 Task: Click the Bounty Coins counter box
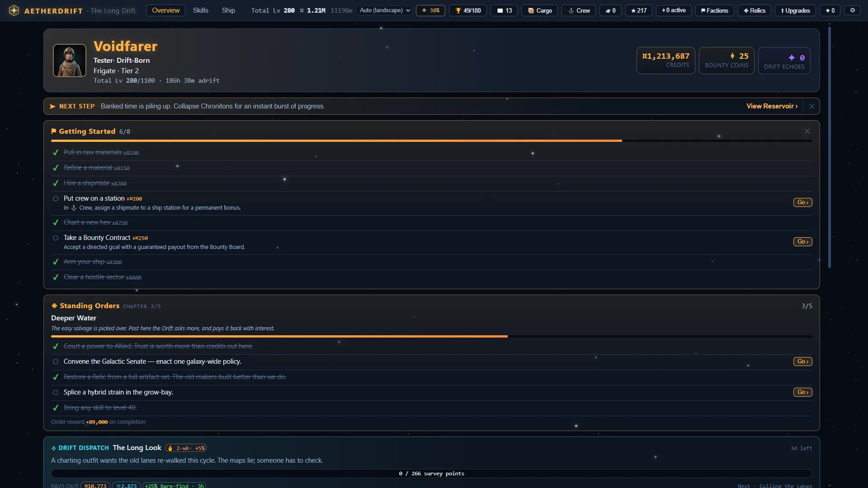tap(726, 61)
